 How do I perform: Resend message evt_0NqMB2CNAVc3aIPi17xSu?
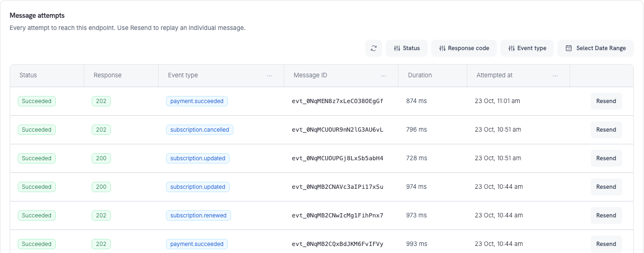606,187
